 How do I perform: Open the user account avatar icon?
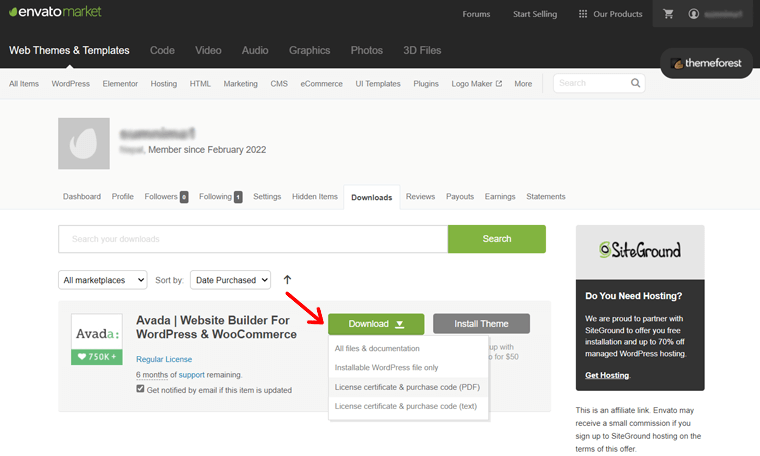(x=694, y=14)
